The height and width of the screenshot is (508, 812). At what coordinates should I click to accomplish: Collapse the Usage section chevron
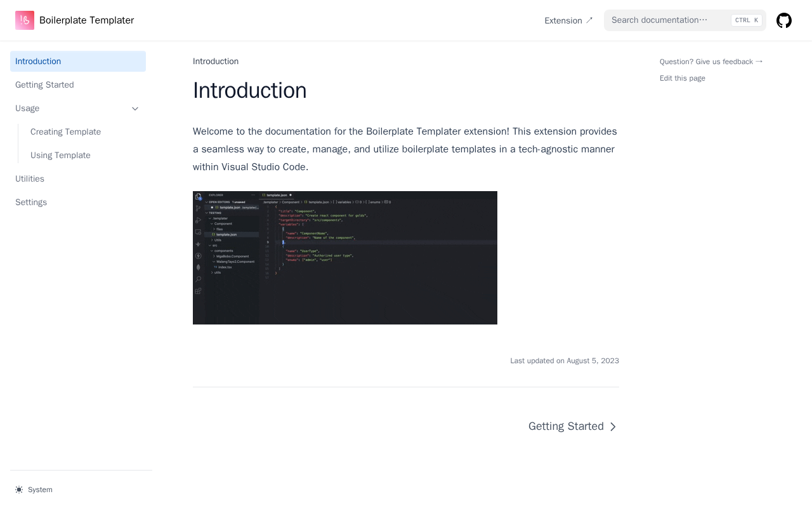tap(135, 109)
